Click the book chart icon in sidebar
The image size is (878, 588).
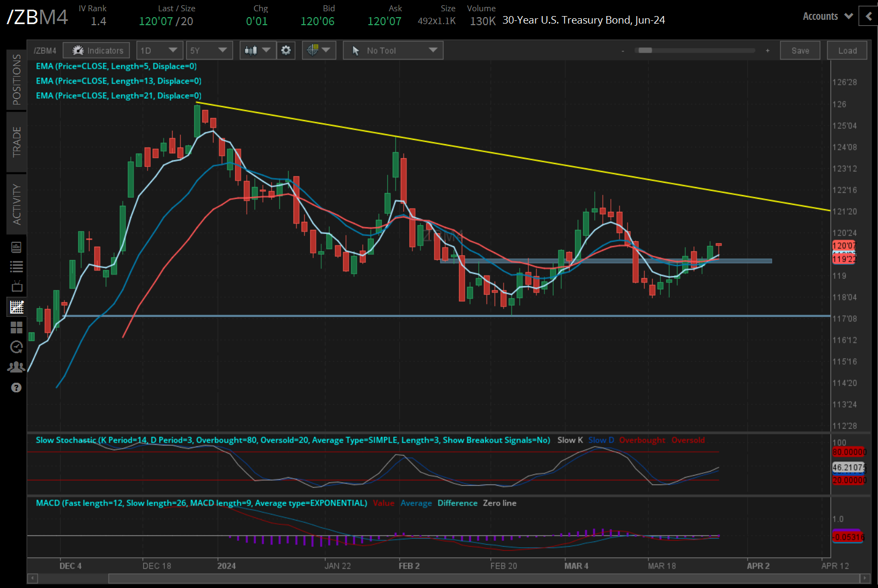click(17, 247)
